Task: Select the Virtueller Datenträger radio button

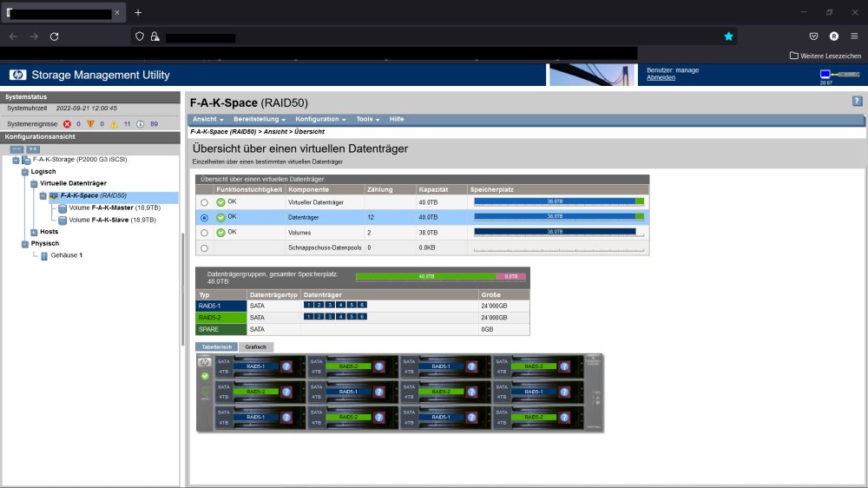Action: click(x=204, y=202)
